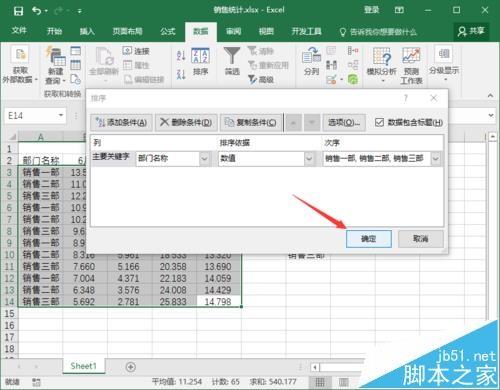This screenshot has width=500, height=390.
Task: Click the Share (共享) button
Action: [471, 31]
